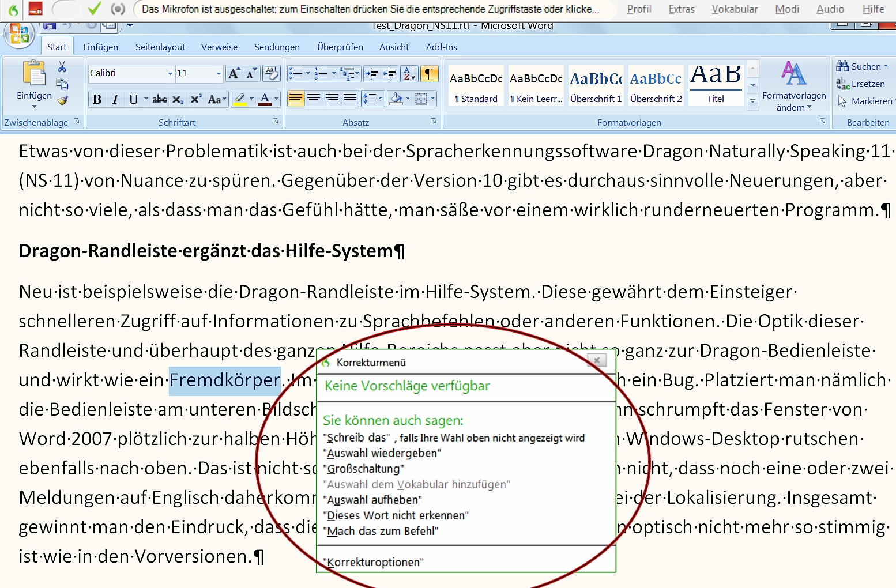The width and height of the screenshot is (896, 588).
Task: Click the Line Spacing icon
Action: coord(369,99)
